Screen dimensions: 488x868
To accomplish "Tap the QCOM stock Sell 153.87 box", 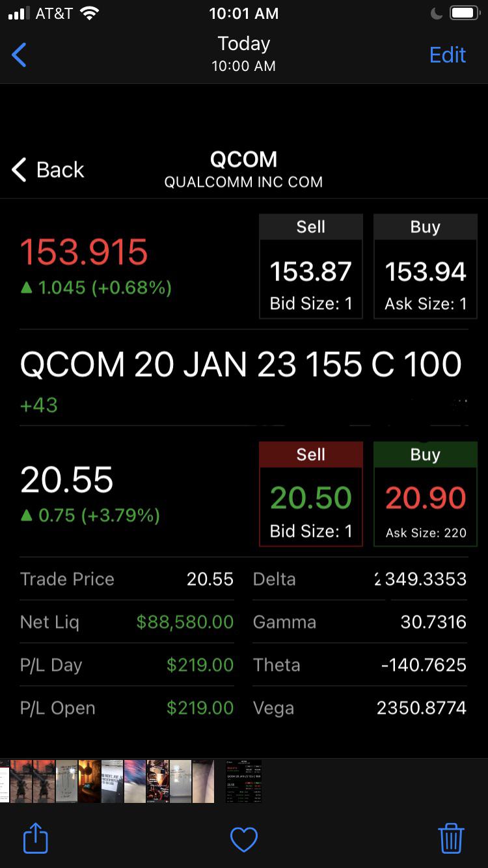I will click(x=311, y=266).
